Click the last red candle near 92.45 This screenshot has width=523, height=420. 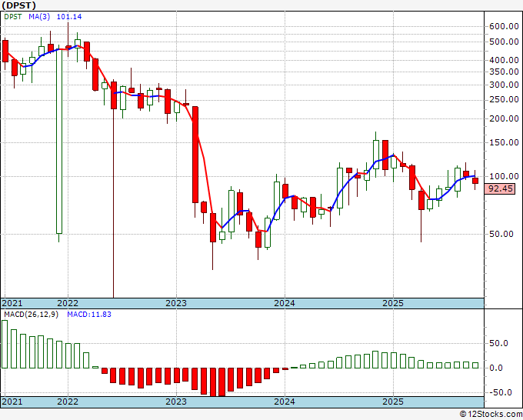click(475, 181)
